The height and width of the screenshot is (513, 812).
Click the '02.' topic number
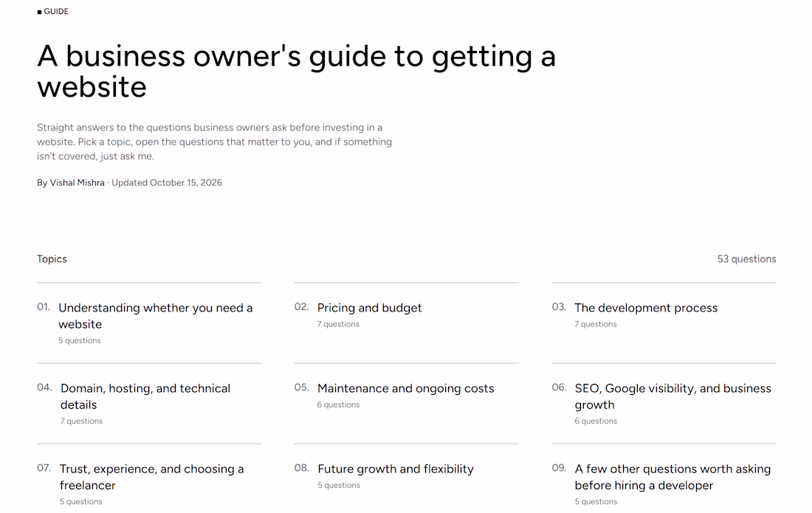pyautogui.click(x=301, y=307)
